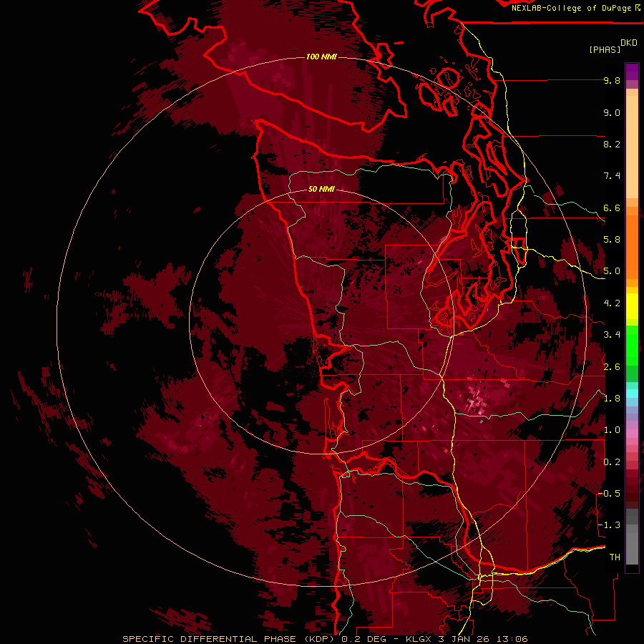Click the 7.4 value on color scale
Screen dimensions: 644x644
612,176
